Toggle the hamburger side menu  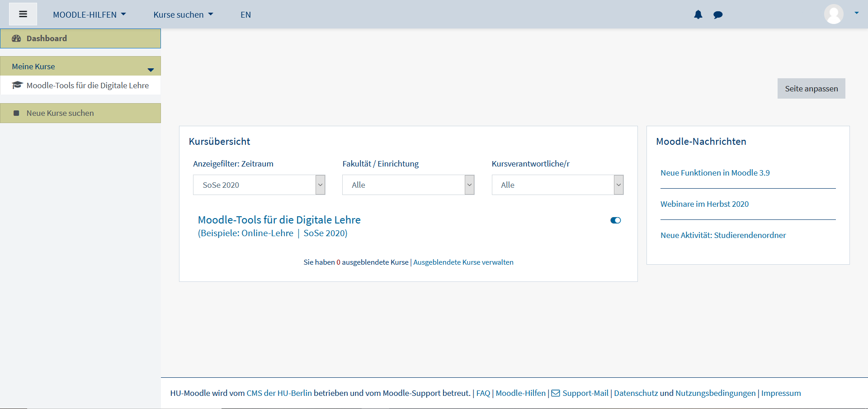(23, 14)
